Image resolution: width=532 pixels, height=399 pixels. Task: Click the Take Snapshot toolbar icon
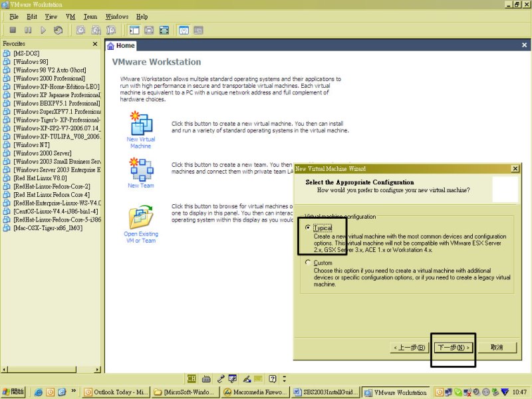tap(80, 30)
